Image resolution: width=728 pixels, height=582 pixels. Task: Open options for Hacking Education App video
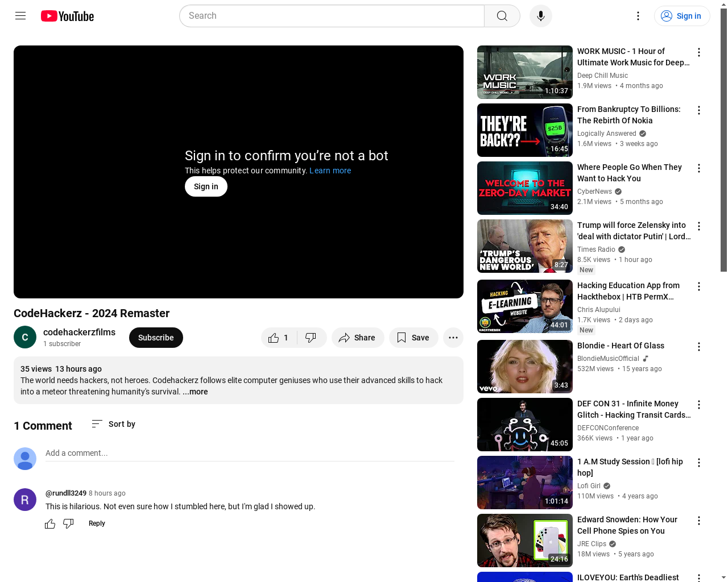(x=699, y=286)
